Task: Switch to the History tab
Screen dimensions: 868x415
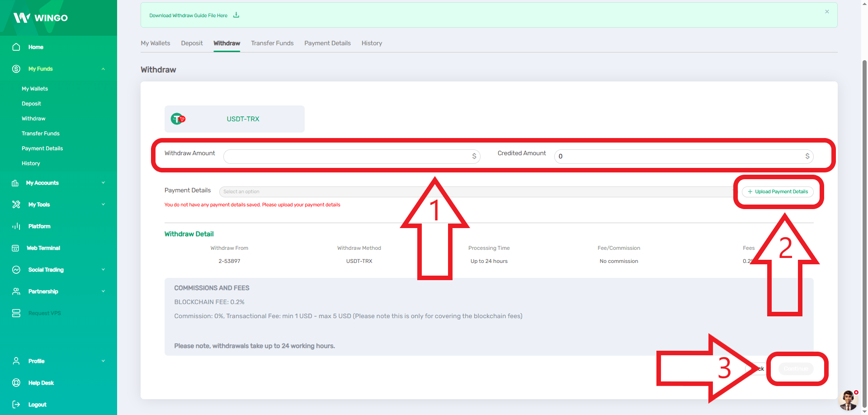Action: tap(372, 43)
